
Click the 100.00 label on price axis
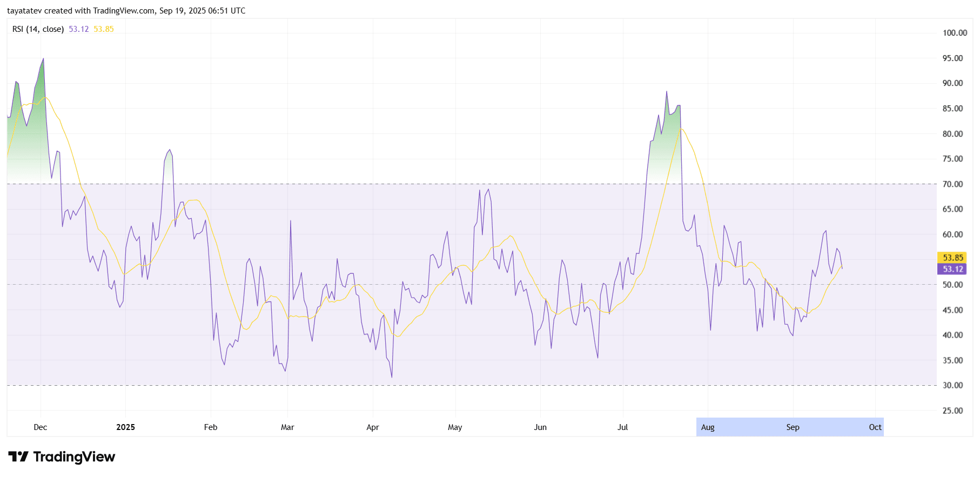955,33
